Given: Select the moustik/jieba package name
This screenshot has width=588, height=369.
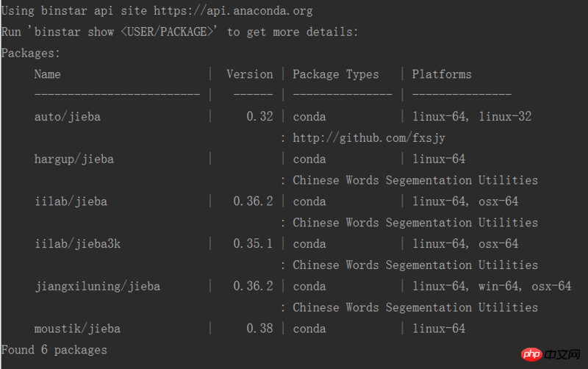Looking at the screenshot, I should (77, 329).
